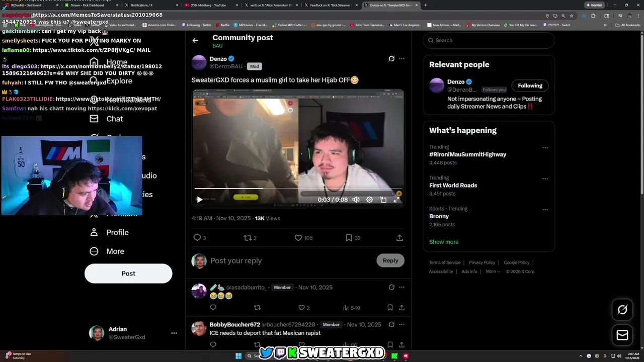Click the gray Reply button
The width and height of the screenshot is (644, 362).
390,260
